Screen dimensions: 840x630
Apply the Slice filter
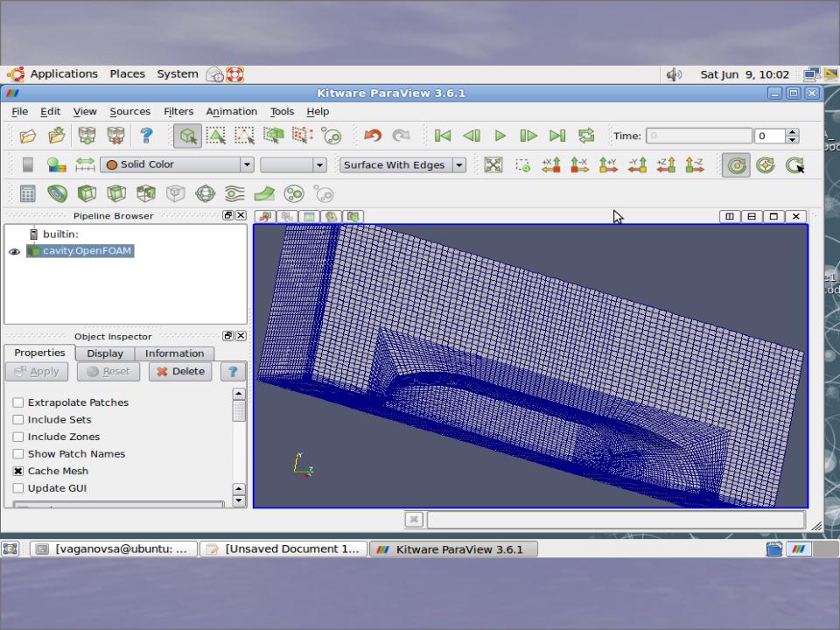(115, 193)
